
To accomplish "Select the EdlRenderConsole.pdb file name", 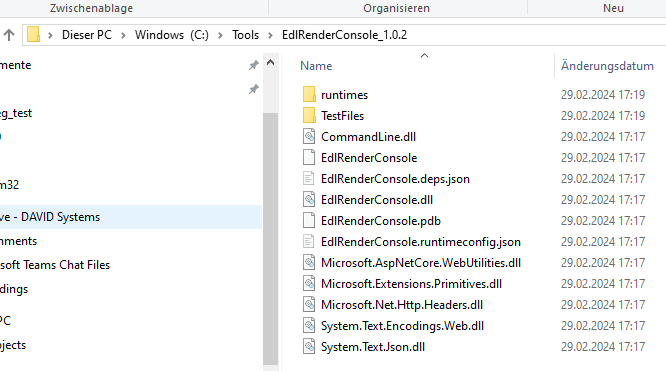I will coord(381,221).
